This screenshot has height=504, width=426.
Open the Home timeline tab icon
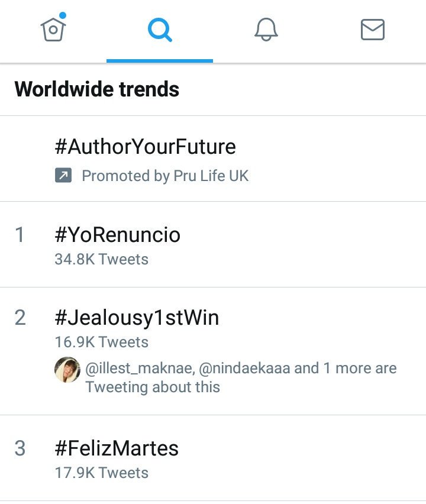52,29
